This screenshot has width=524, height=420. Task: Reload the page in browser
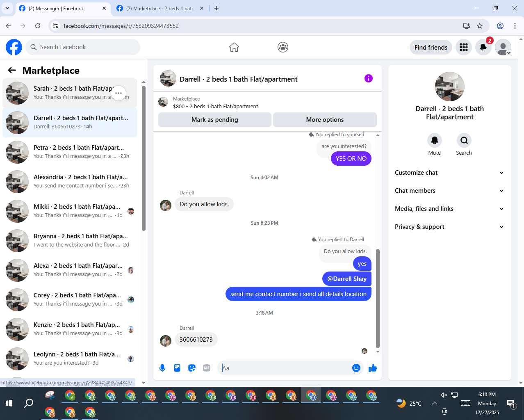[x=38, y=26]
